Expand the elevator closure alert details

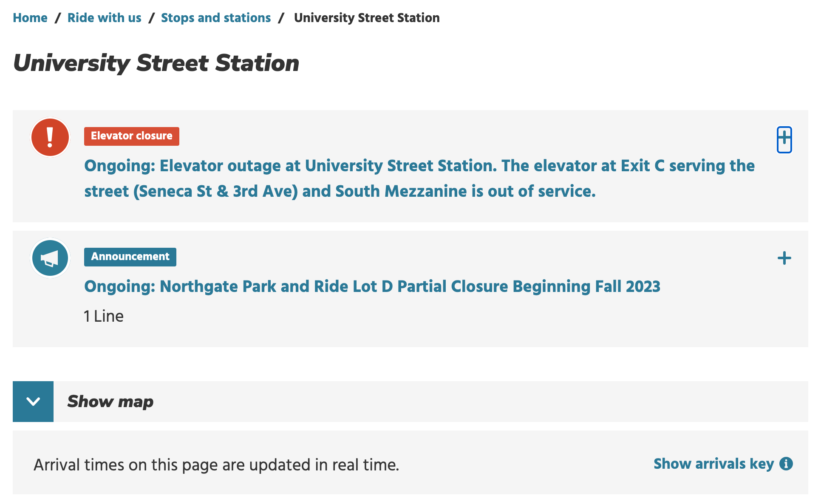tap(784, 139)
